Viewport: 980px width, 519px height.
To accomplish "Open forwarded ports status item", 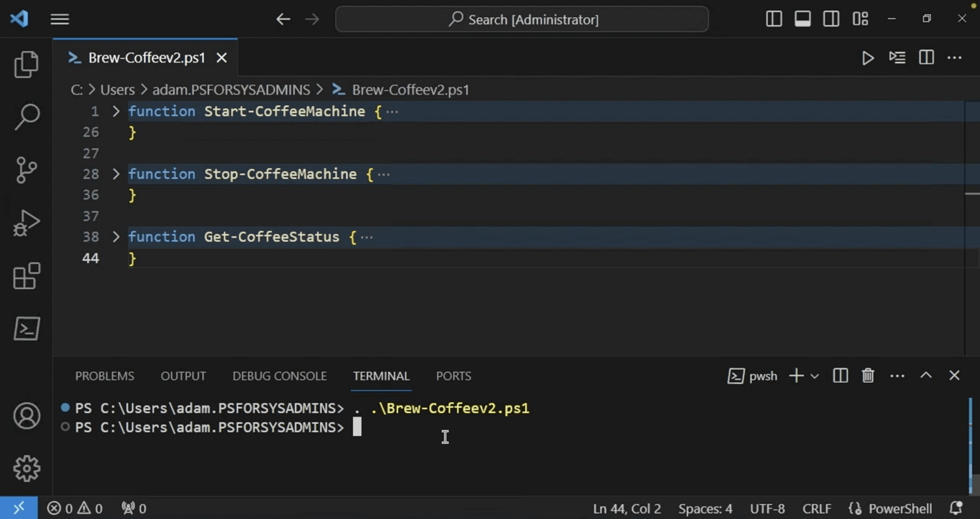I will [134, 508].
